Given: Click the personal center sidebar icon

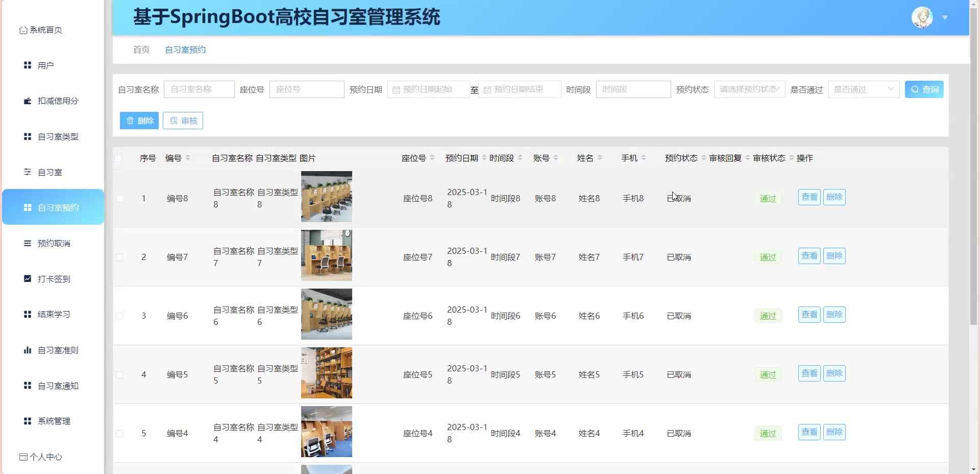Looking at the screenshot, I should pyautogui.click(x=23, y=457).
